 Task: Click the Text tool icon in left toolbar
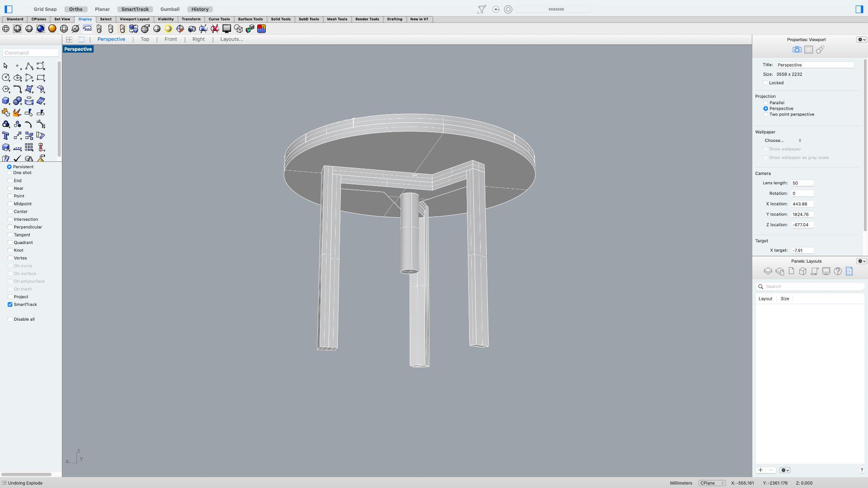6,136
